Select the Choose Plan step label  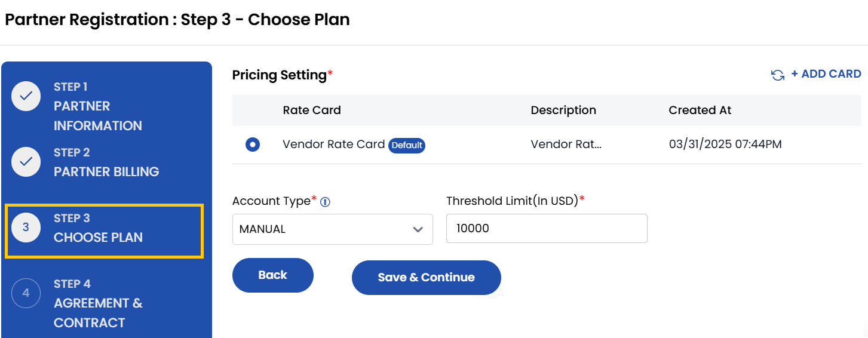coord(98,237)
